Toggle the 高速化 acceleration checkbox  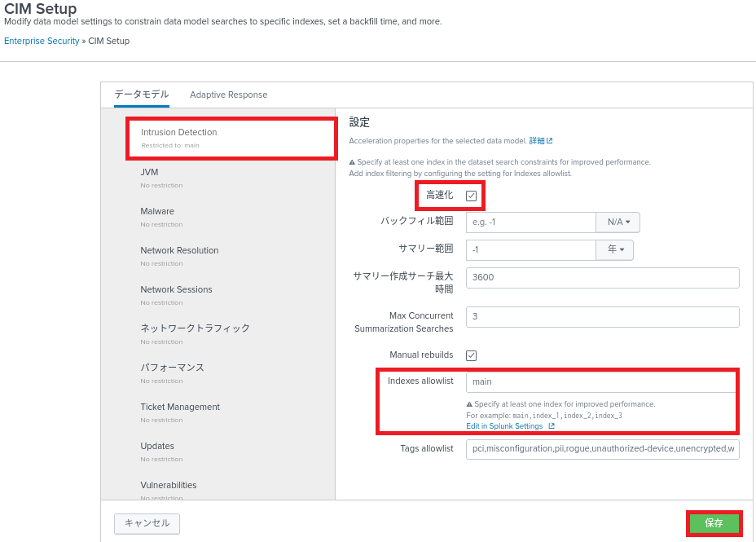[471, 196]
